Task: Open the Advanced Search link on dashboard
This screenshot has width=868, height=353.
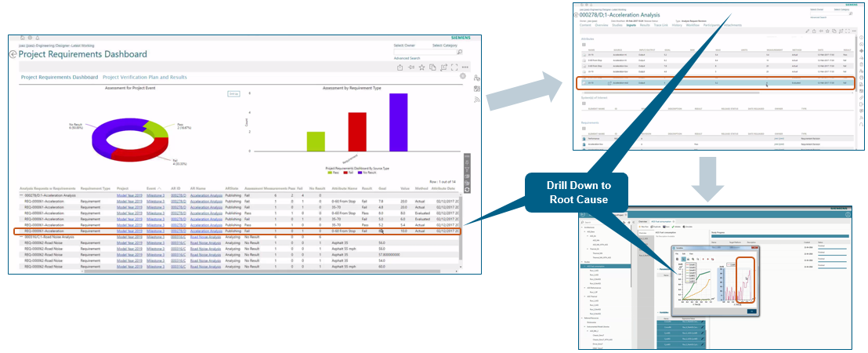Action: click(407, 58)
